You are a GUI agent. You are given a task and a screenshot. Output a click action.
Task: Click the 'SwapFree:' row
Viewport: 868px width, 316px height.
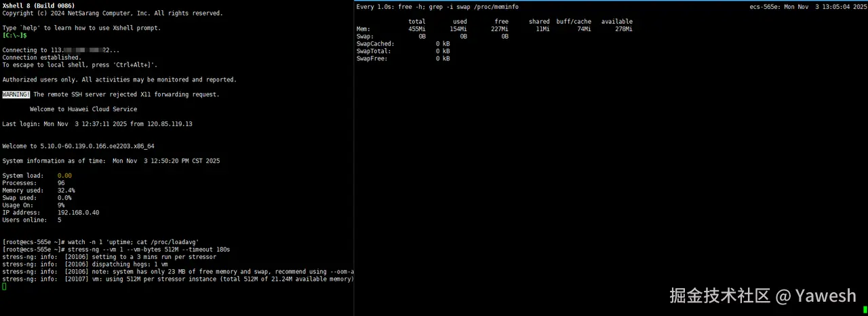pyautogui.click(x=403, y=59)
